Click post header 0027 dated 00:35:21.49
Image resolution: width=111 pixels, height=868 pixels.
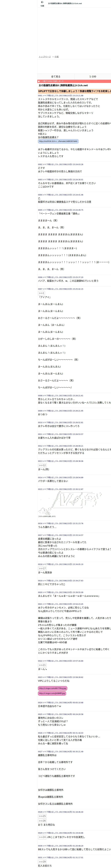pyautogui.click(x=61, y=751)
